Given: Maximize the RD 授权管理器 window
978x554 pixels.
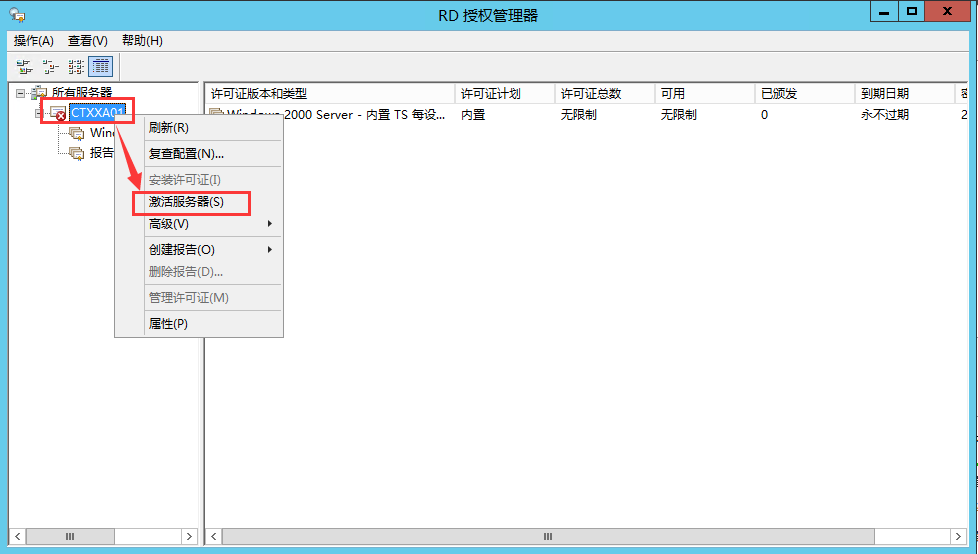Looking at the screenshot, I should tap(912, 12).
